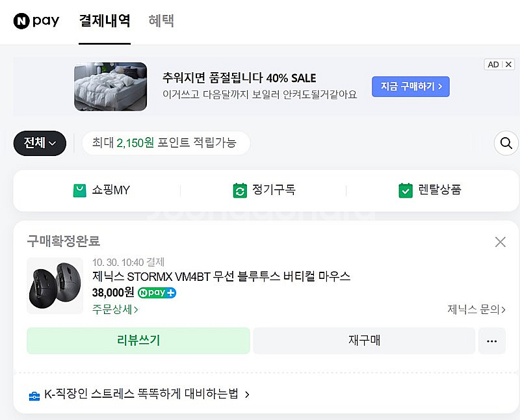Click the 재구매 repurchase button
This screenshot has width=520, height=420.
coord(364,341)
